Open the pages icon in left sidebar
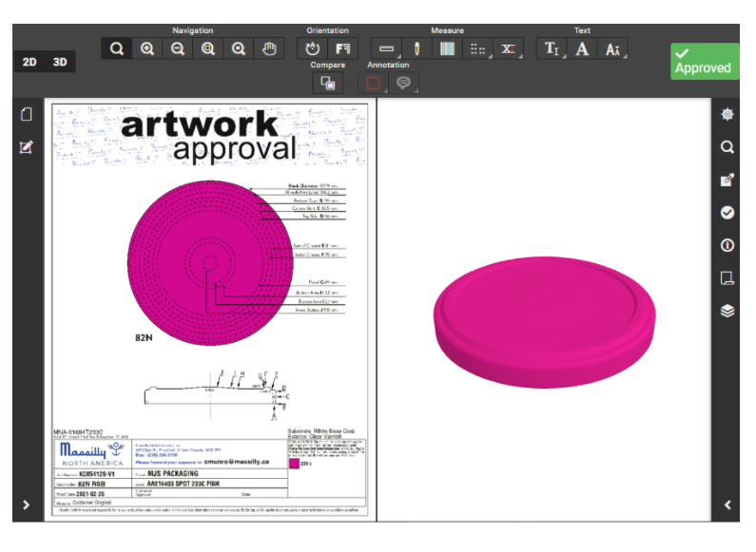The height and width of the screenshot is (552, 756). 27,115
